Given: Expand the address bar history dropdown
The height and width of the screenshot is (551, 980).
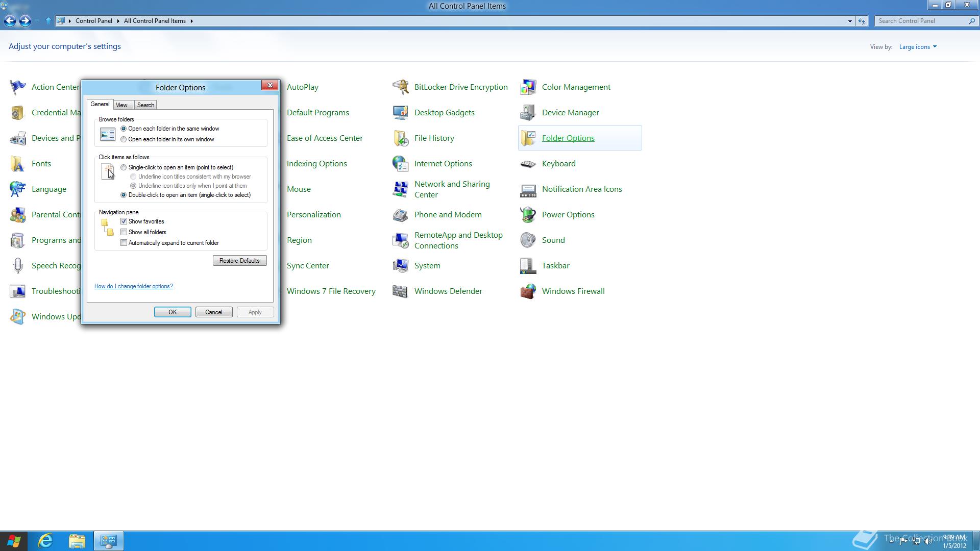Looking at the screenshot, I should click(x=850, y=21).
